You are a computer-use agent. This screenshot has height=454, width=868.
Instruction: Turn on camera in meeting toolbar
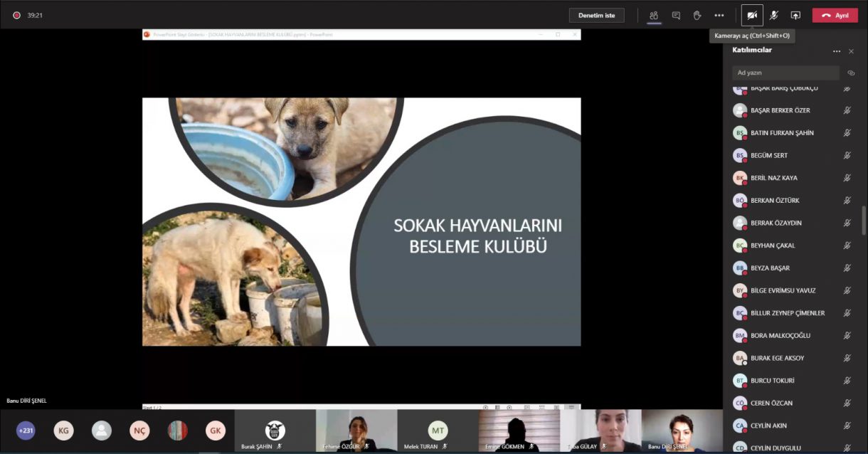pos(752,15)
